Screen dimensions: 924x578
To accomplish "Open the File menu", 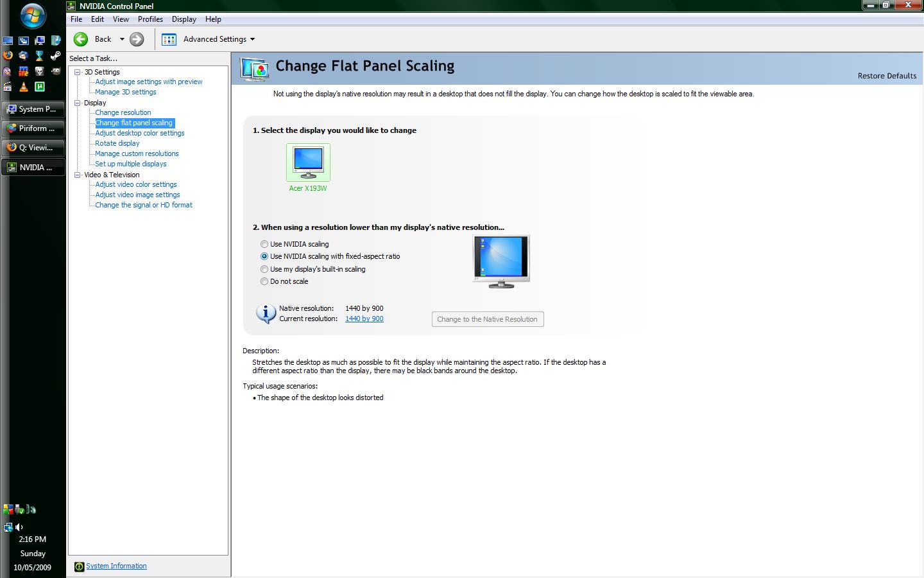I will pos(76,19).
